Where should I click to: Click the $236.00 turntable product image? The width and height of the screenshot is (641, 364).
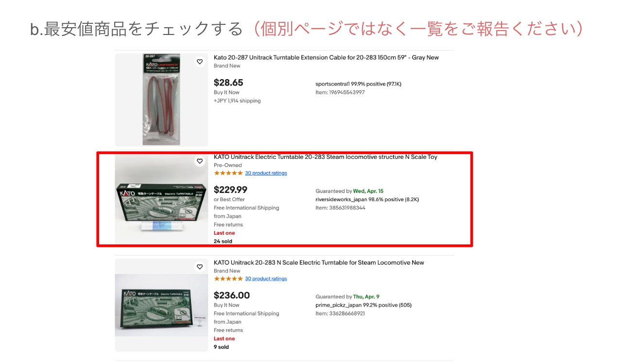point(161,305)
